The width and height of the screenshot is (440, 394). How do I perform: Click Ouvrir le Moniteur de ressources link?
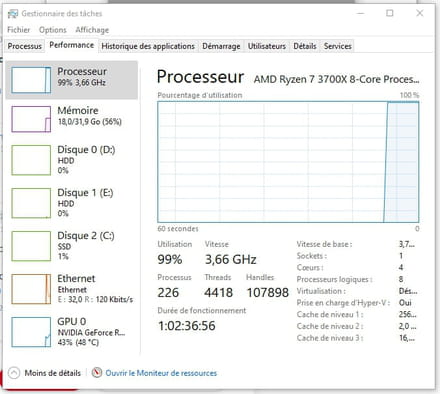pos(161,373)
